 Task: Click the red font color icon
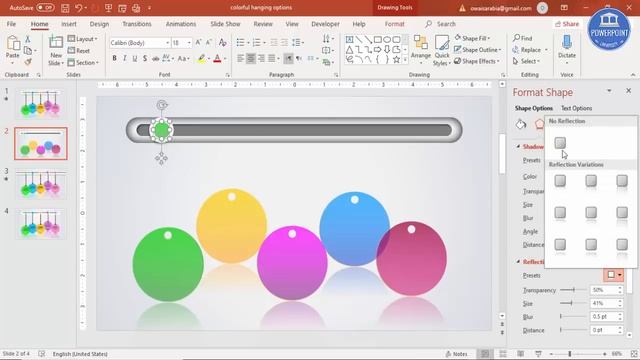218,59
